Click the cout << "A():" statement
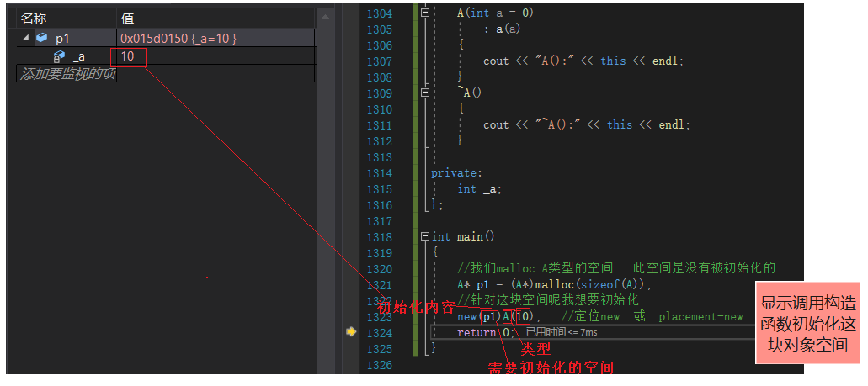This screenshot has width=868, height=386. [583, 61]
